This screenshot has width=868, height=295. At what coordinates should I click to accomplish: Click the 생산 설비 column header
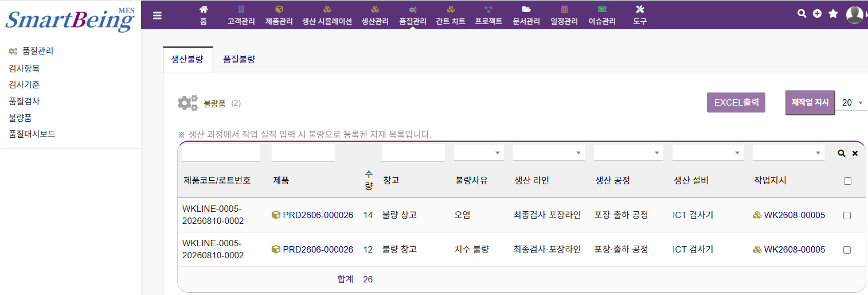pos(691,181)
